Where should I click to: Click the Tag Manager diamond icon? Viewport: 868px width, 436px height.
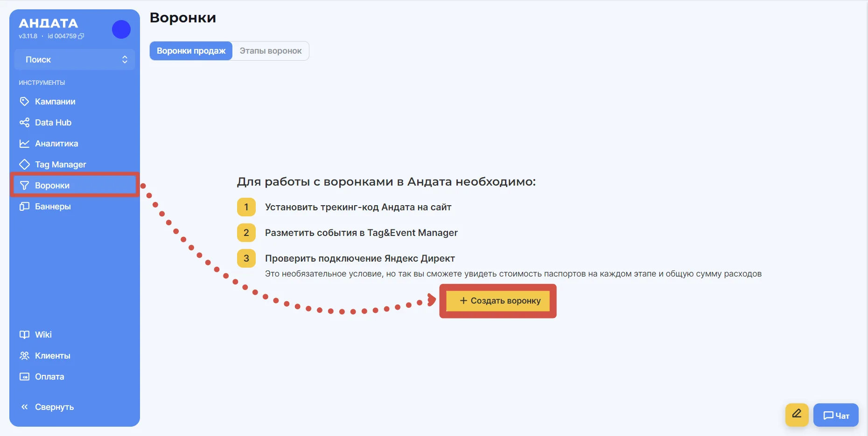(x=24, y=164)
